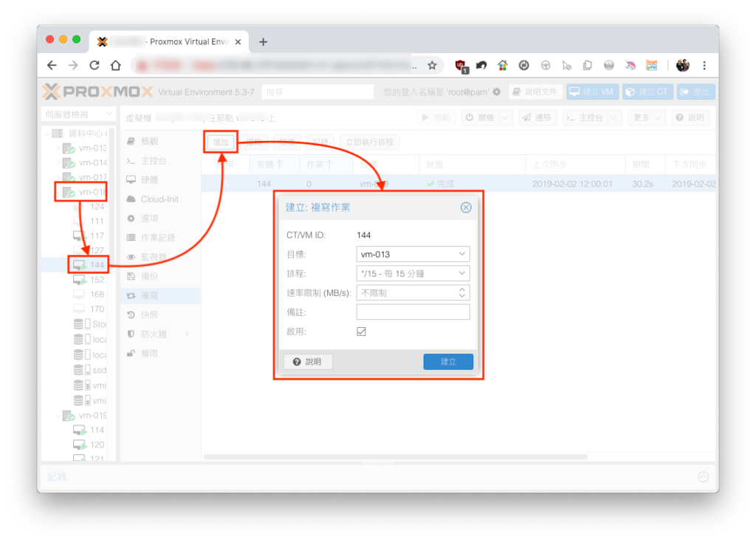This screenshot has height=542, width=756.
Task: Go to the browser home page icon
Action: click(116, 65)
